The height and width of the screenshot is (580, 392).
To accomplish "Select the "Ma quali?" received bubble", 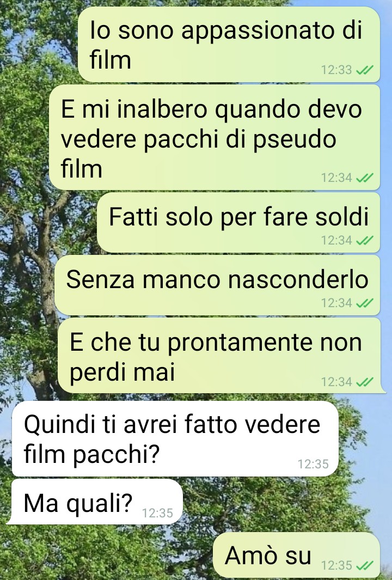I will [95, 502].
